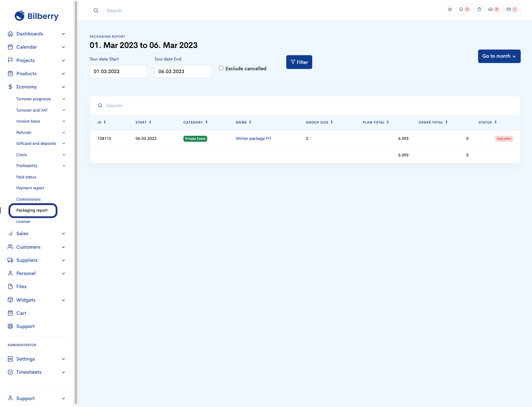
Task: Open the notifications bell icon
Action: pyautogui.click(x=464, y=9)
